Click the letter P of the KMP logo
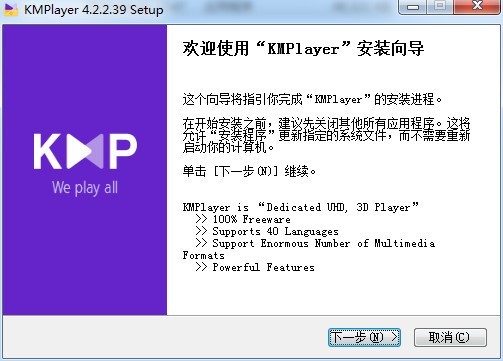 tap(123, 151)
